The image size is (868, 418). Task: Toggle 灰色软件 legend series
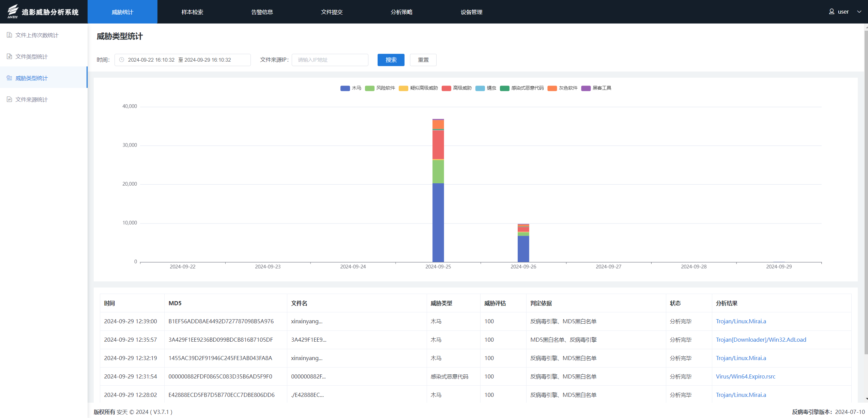click(x=563, y=88)
